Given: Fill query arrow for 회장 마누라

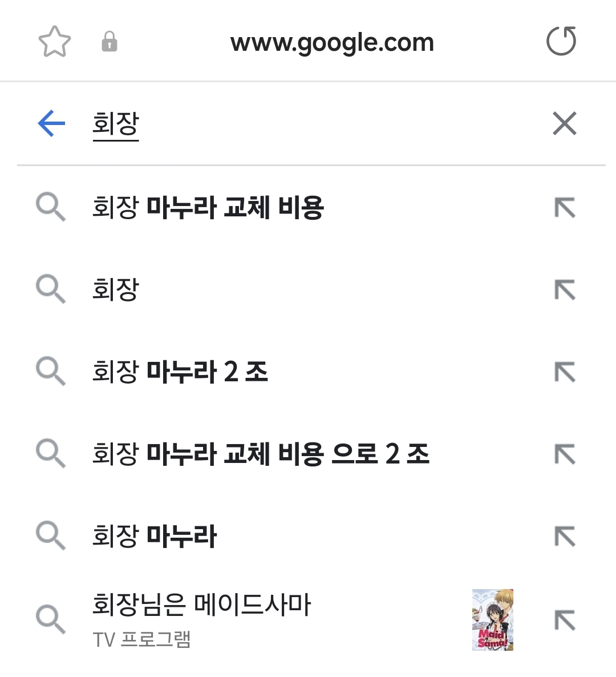Looking at the screenshot, I should (x=565, y=537).
